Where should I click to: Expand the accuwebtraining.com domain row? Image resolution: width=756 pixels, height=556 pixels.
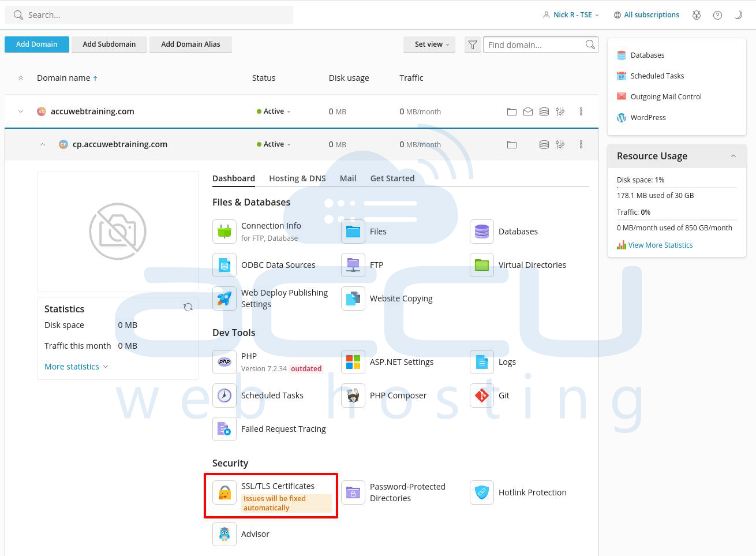[x=21, y=111]
